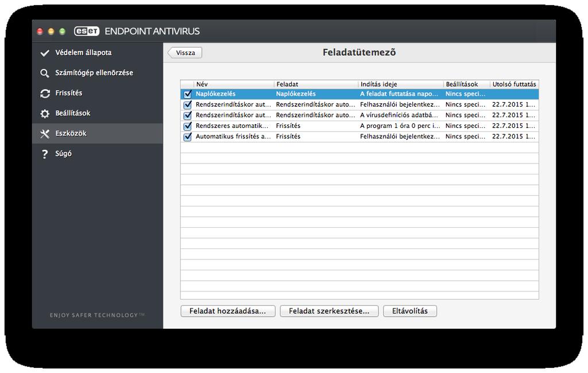Close the ESET window with red button
Image resolution: width=588 pixels, height=373 pixels.
(x=40, y=32)
